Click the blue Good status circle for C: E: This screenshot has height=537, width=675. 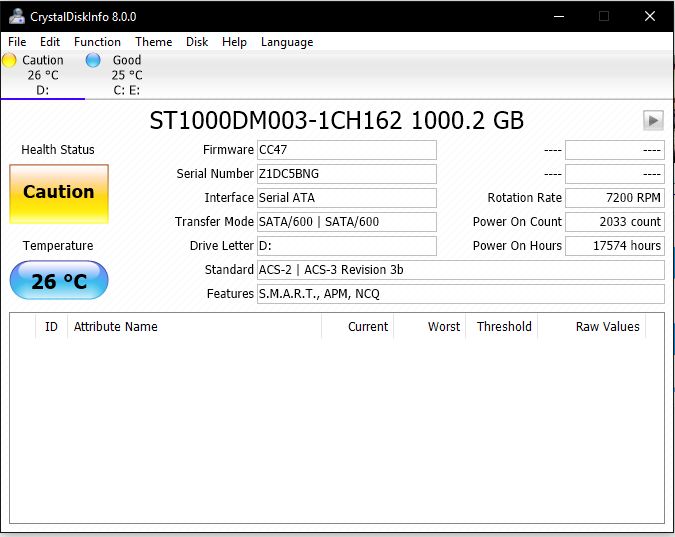click(93, 60)
